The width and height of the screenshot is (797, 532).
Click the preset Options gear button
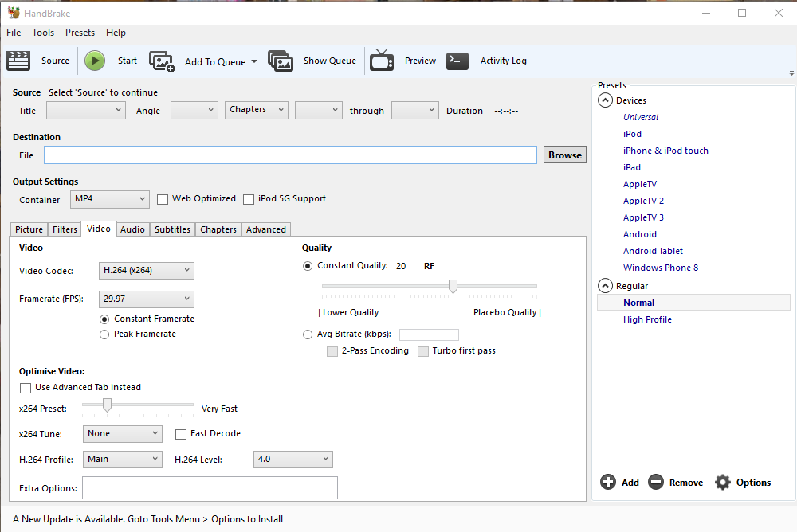tap(722, 482)
